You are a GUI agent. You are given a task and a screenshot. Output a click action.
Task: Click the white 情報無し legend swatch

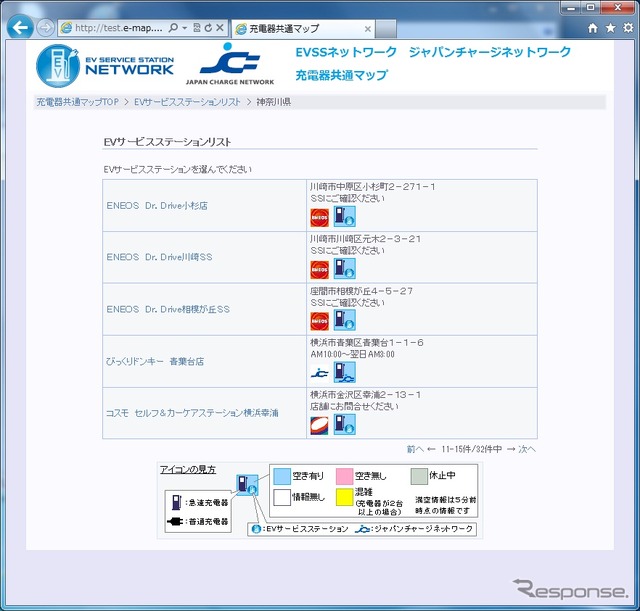(x=282, y=498)
